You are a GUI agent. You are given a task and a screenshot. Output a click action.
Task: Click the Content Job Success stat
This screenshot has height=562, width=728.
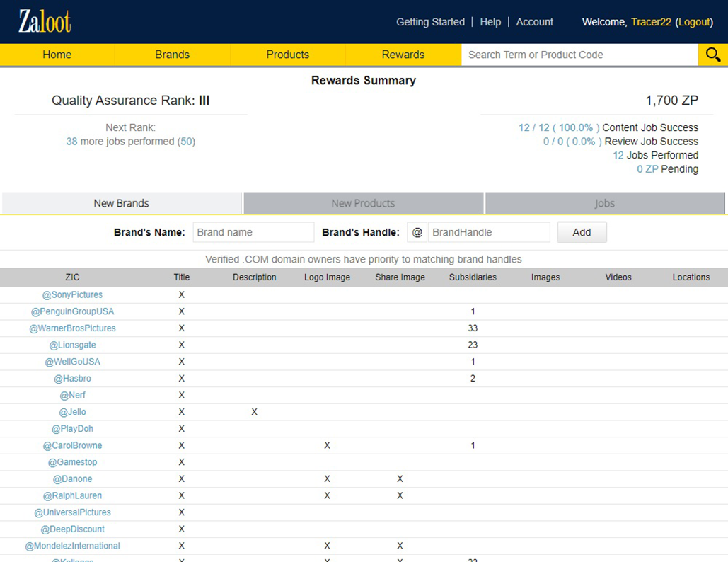coord(608,127)
